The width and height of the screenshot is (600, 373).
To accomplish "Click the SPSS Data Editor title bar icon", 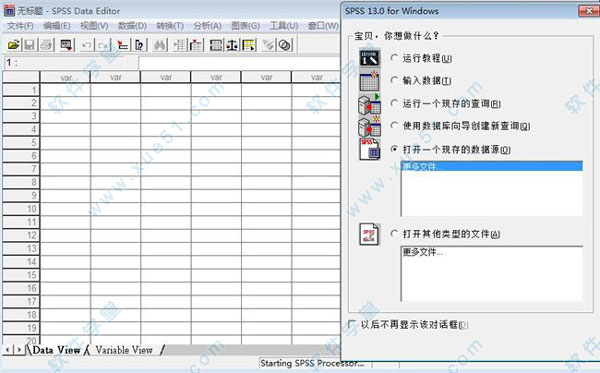I will pos(9,10).
